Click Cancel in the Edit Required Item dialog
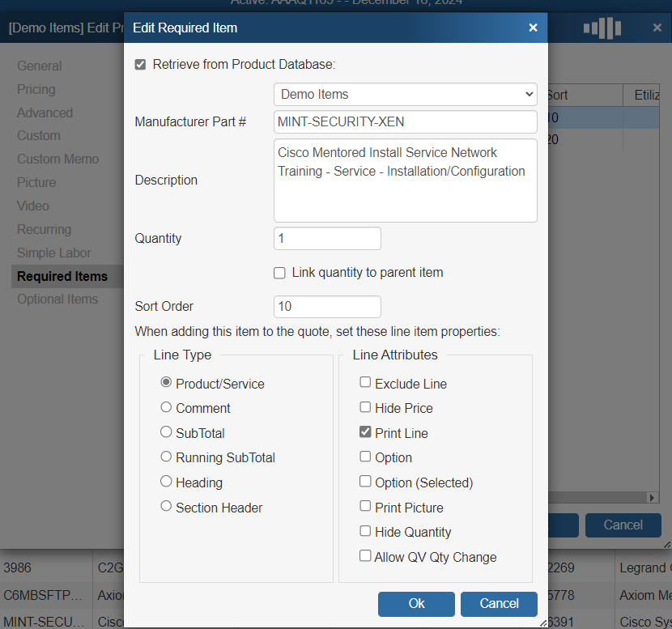 click(x=499, y=603)
